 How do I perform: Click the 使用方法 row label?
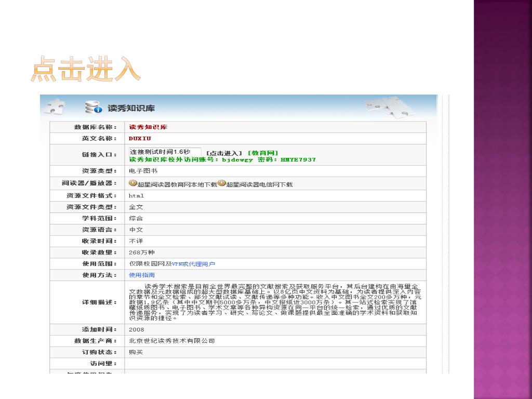pyautogui.click(x=99, y=275)
